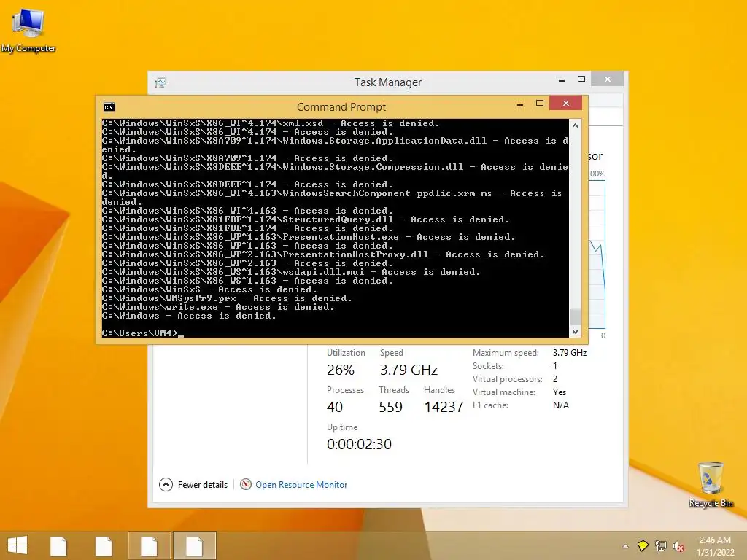747x560 pixels.
Task: Open the My Computer desktop icon
Action: (x=28, y=31)
